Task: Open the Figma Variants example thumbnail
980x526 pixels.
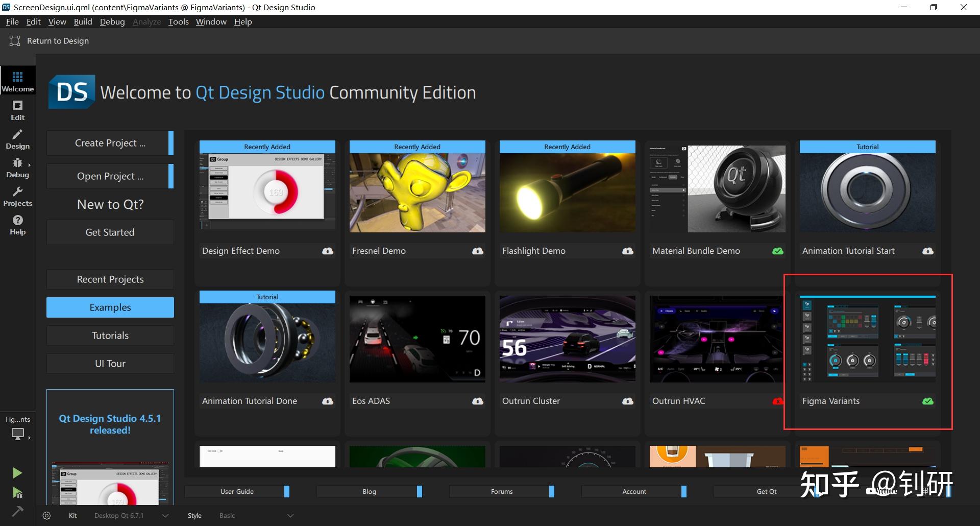Action: click(867, 339)
